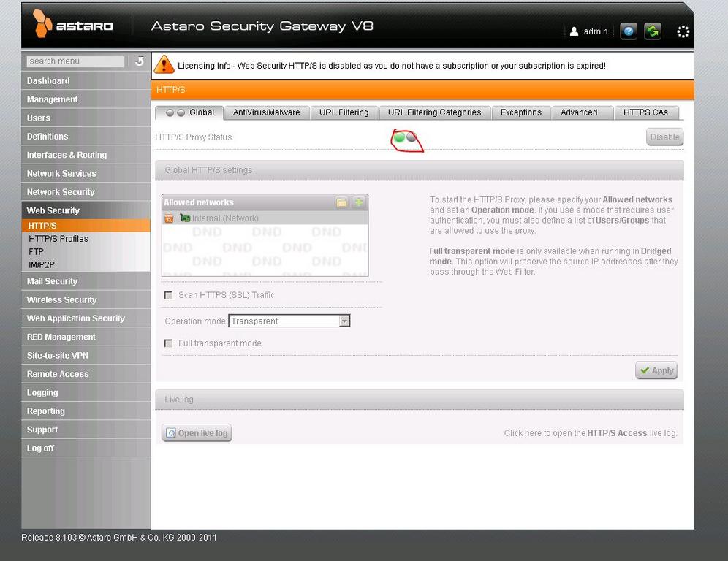Click the green plus icon in Allowed networks

359,202
